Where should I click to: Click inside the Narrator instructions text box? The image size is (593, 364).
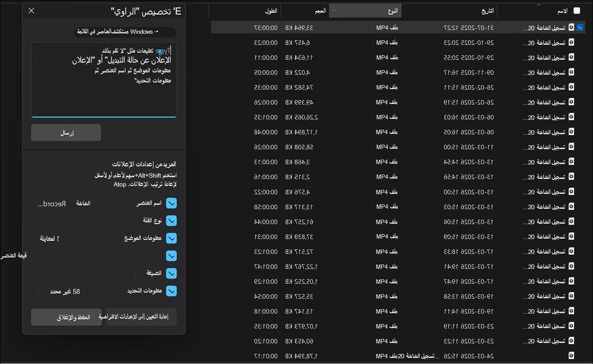click(x=104, y=80)
